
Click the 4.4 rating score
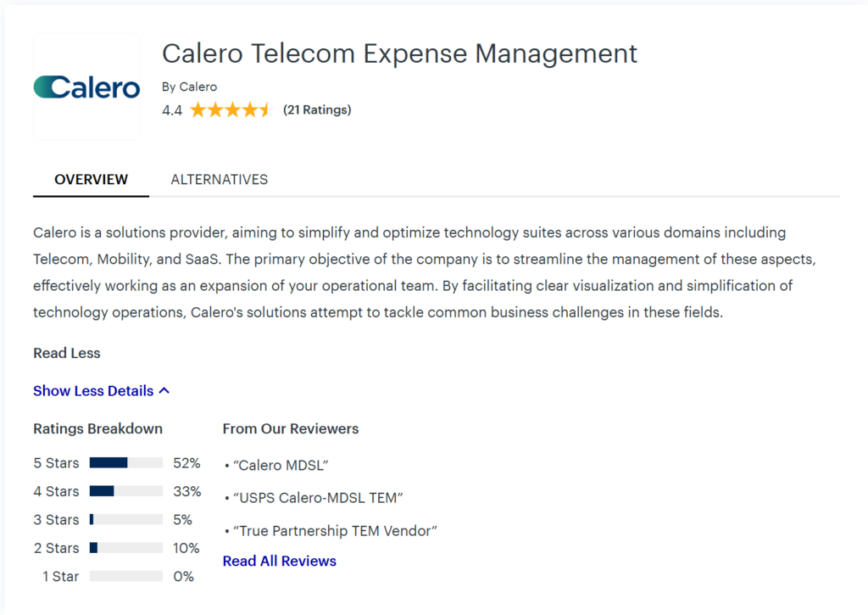click(x=172, y=109)
